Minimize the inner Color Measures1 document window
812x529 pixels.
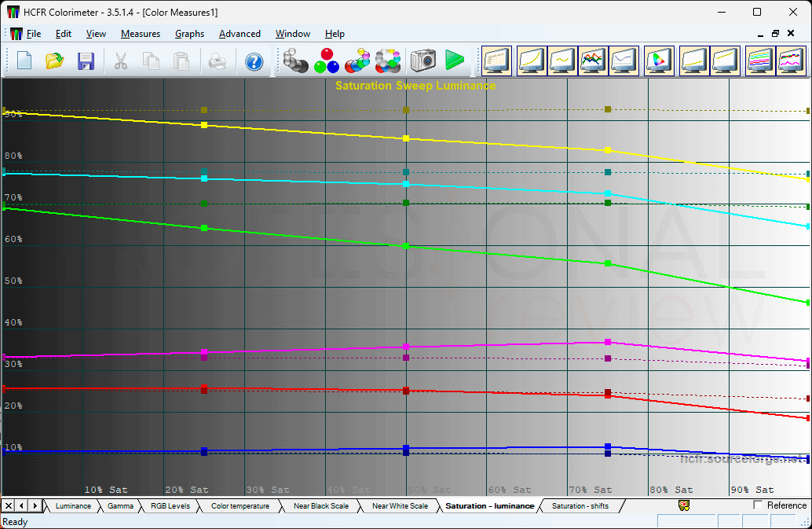point(760,34)
